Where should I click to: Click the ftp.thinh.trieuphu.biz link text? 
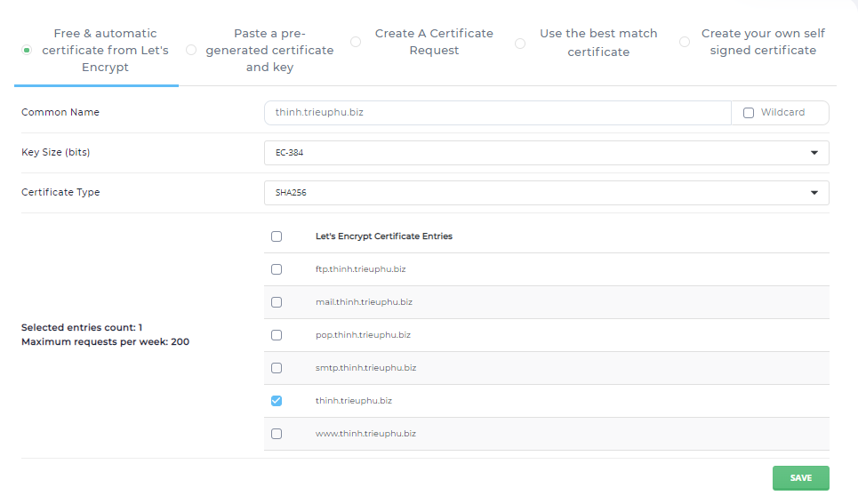click(360, 269)
